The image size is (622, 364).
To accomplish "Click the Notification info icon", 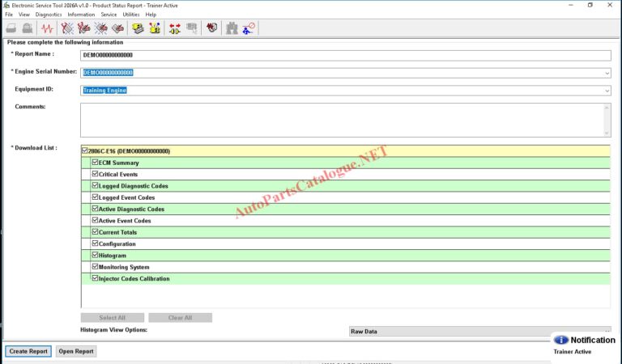I will pyautogui.click(x=561, y=340).
